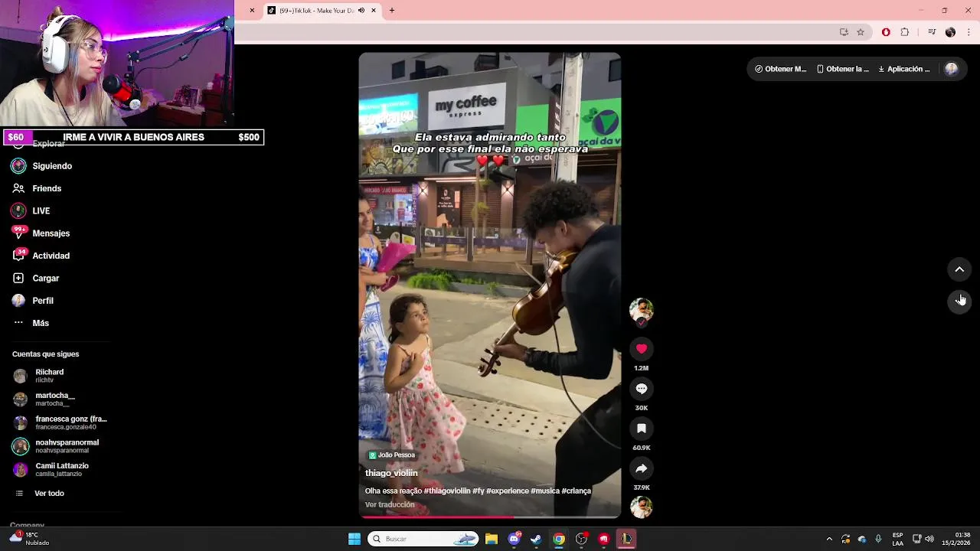Like the thiago_violiin video with the heart
The height and width of the screenshot is (551, 980).
tap(642, 349)
